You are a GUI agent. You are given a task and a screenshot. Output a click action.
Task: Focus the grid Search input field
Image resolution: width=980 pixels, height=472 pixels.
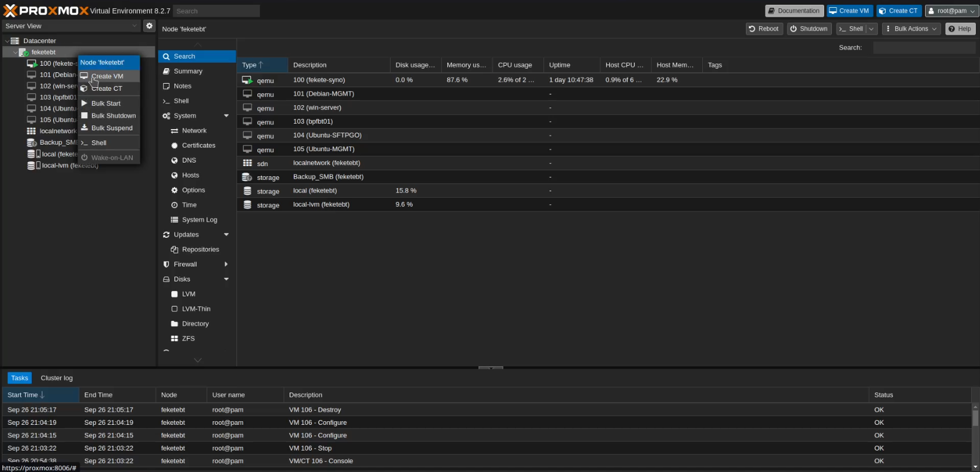[x=924, y=48]
